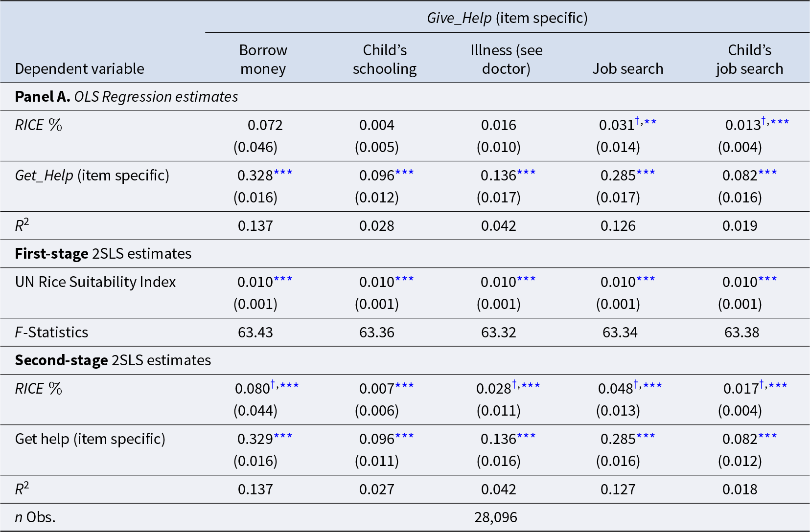The width and height of the screenshot is (810, 532).
Task: Click the Borrow money column header
Action: click(263, 59)
